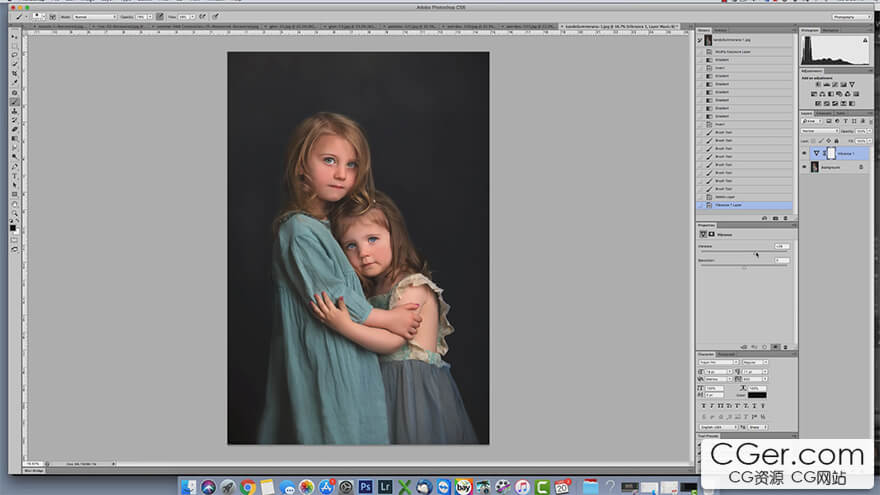The width and height of the screenshot is (880, 495).
Task: Select the Path Selection tool
Action: coord(15,185)
